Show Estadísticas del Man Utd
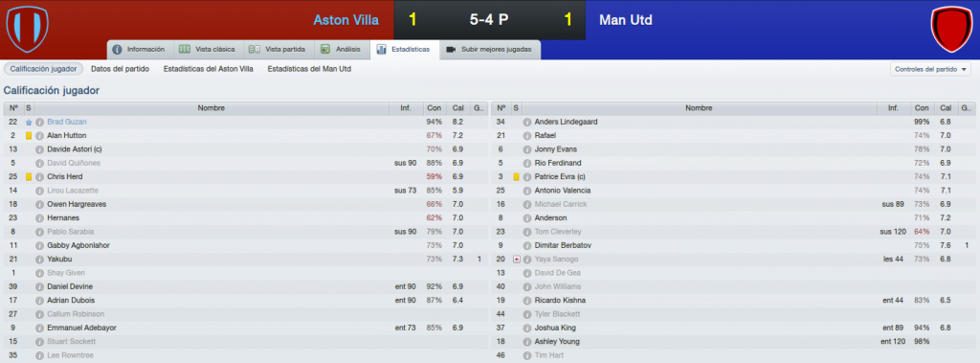980x363 pixels. (309, 69)
